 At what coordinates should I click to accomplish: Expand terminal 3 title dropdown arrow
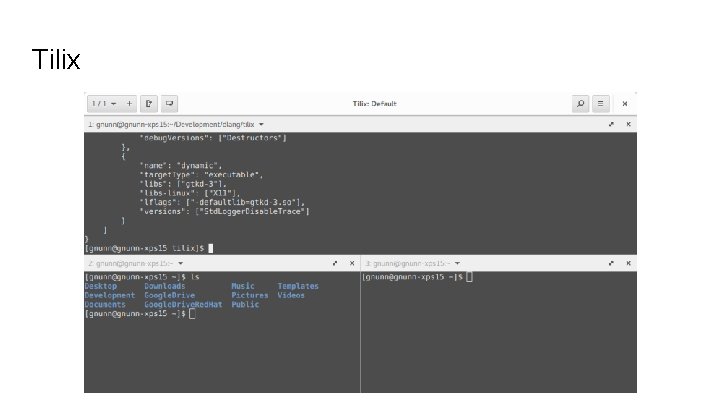457,264
